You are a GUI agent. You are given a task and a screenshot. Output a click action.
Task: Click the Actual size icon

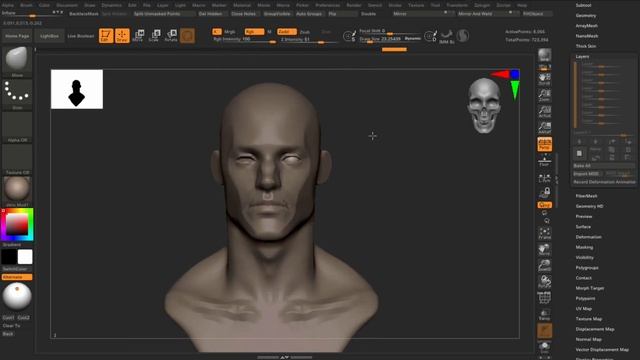pos(544,111)
